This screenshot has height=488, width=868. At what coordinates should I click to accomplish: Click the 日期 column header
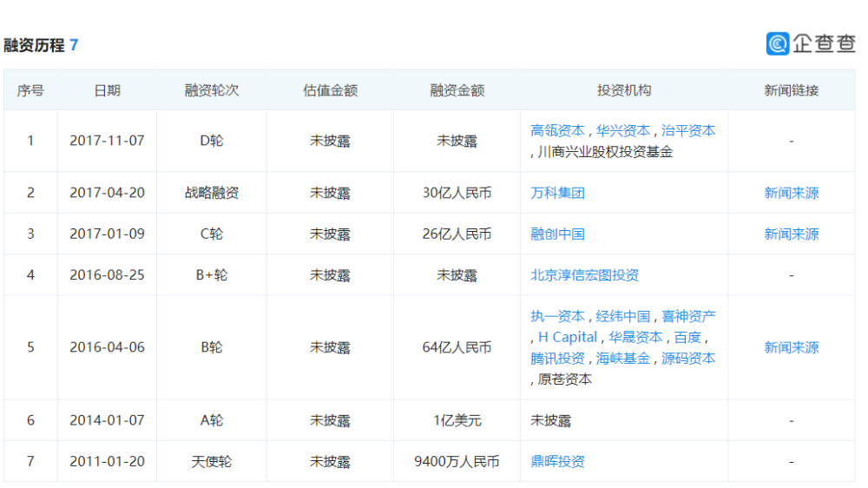click(107, 90)
